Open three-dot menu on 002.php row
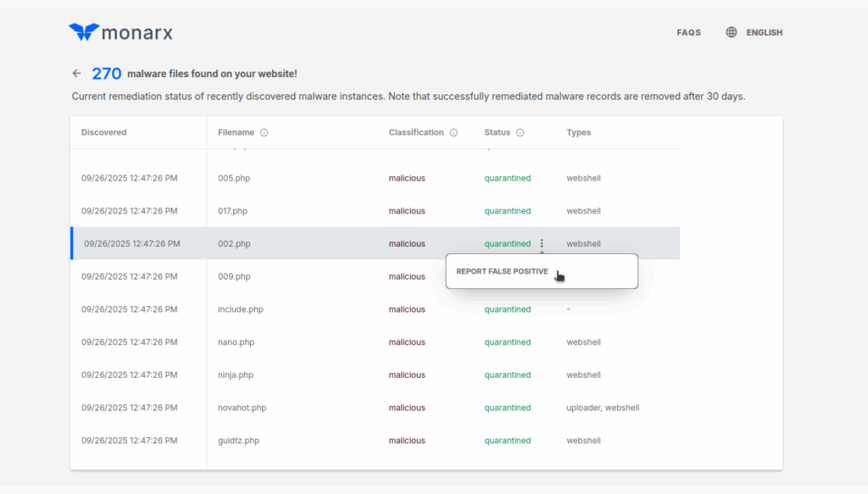This screenshot has width=868, height=494. 542,244
